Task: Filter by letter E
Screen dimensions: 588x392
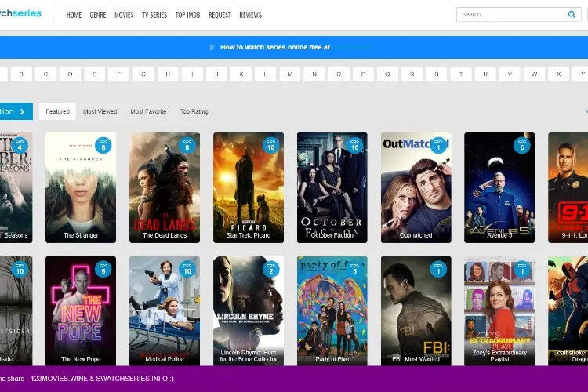Action: [95, 74]
